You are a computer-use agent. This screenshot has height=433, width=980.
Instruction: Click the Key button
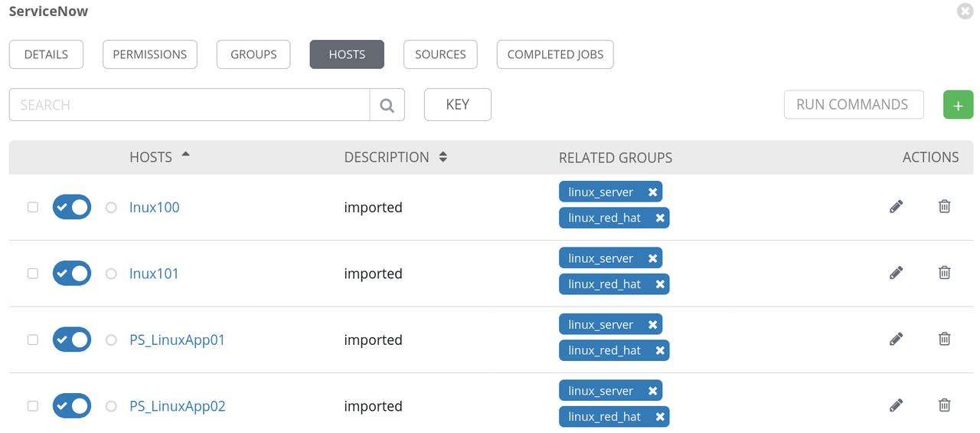pyautogui.click(x=458, y=105)
